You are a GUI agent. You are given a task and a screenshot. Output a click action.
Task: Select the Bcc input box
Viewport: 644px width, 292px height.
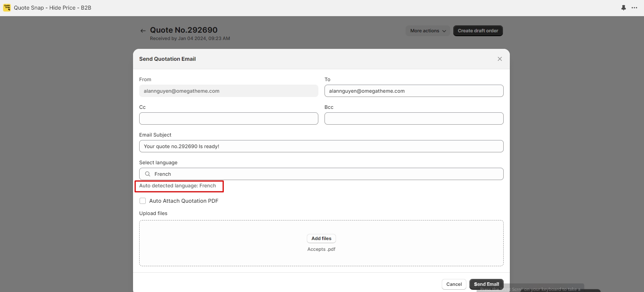tap(414, 118)
